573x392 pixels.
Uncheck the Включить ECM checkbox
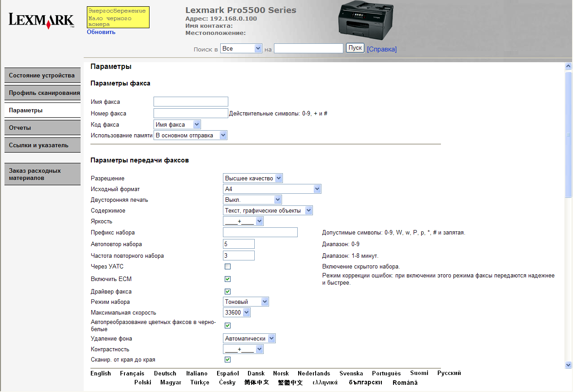click(x=227, y=279)
